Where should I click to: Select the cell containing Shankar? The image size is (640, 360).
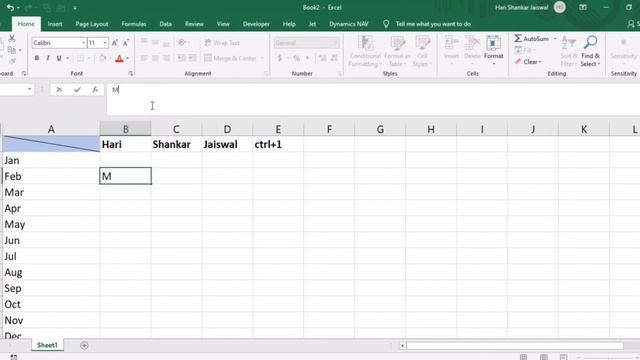click(x=176, y=144)
